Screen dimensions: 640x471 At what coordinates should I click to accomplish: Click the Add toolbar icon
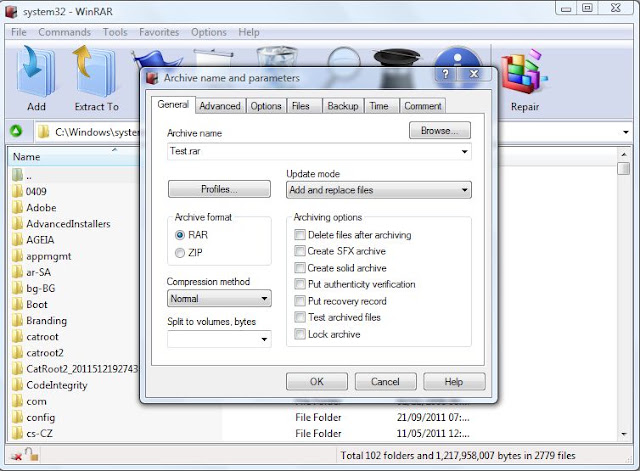pos(36,71)
